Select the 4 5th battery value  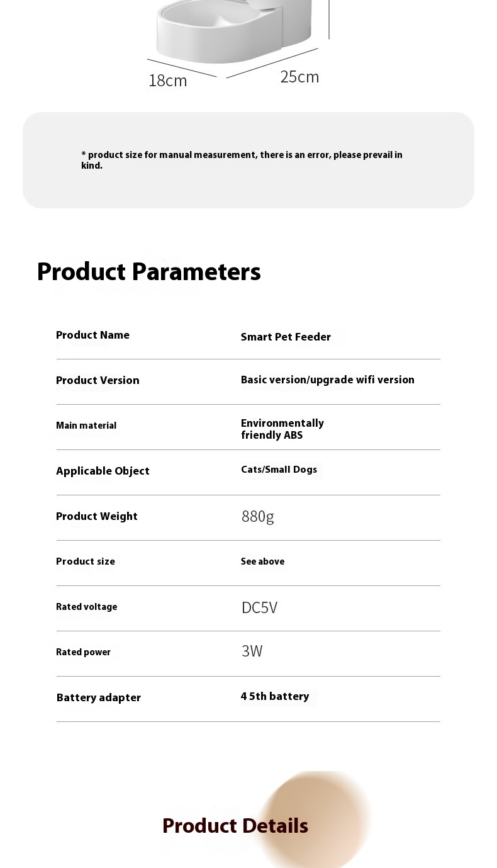click(x=275, y=696)
